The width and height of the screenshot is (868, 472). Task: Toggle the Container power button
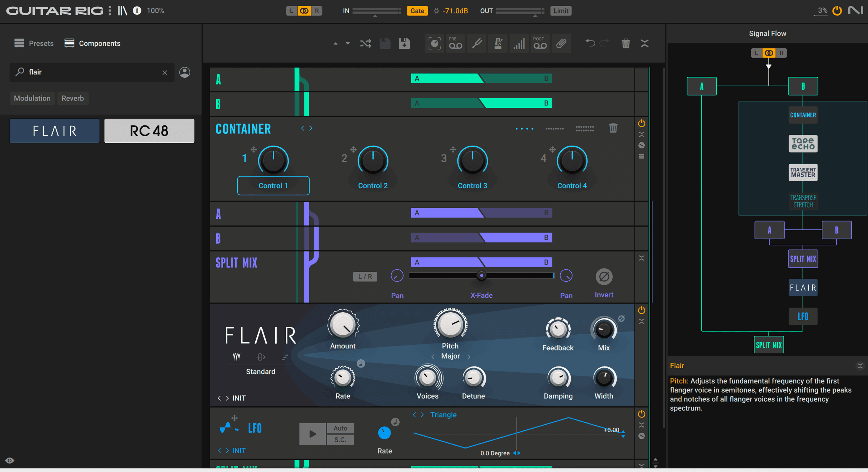click(x=642, y=124)
